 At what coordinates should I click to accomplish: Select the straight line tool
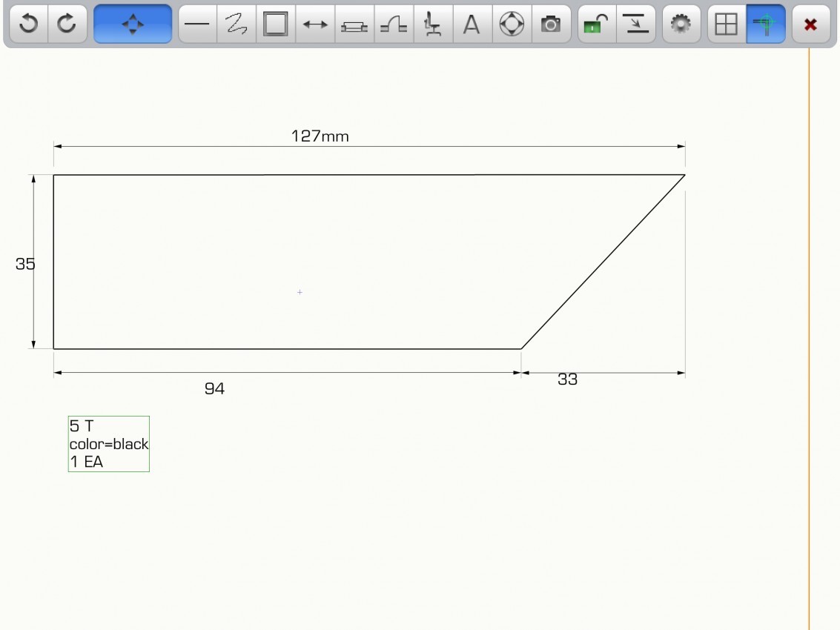pyautogui.click(x=197, y=24)
